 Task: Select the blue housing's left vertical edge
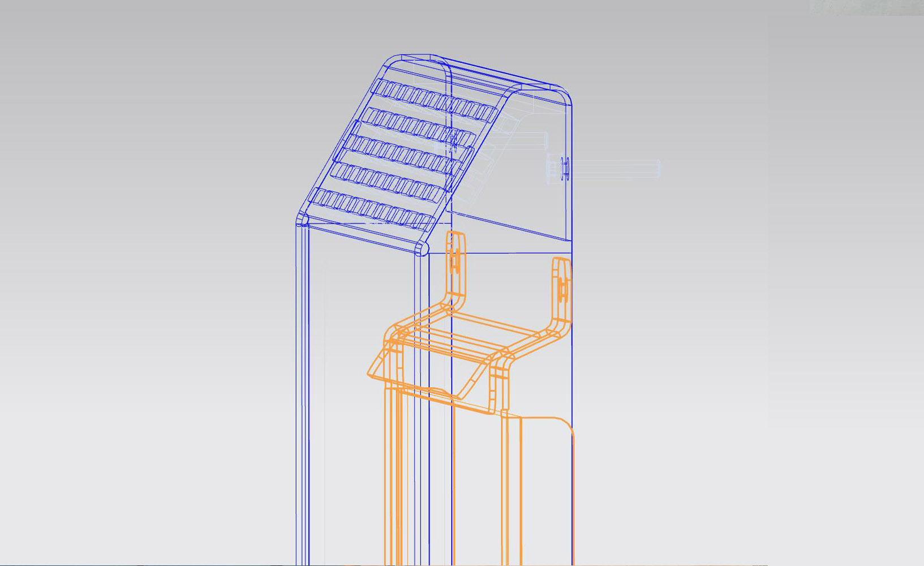296,396
